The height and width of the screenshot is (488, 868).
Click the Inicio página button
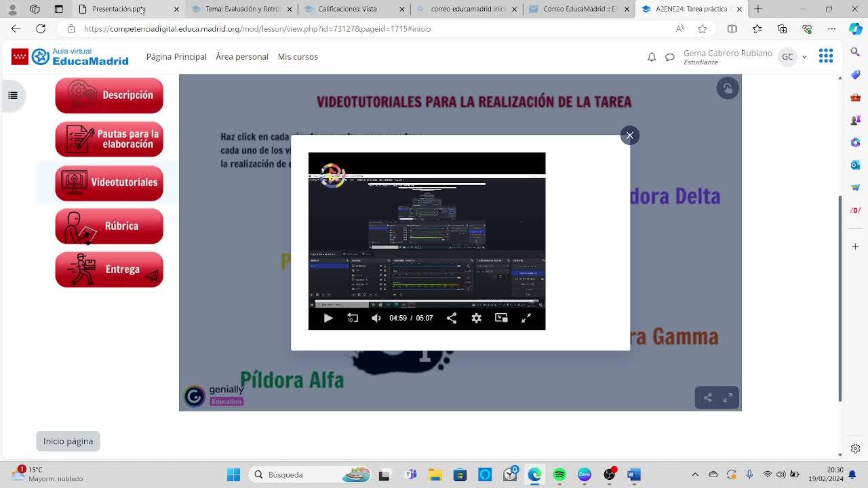tap(68, 441)
